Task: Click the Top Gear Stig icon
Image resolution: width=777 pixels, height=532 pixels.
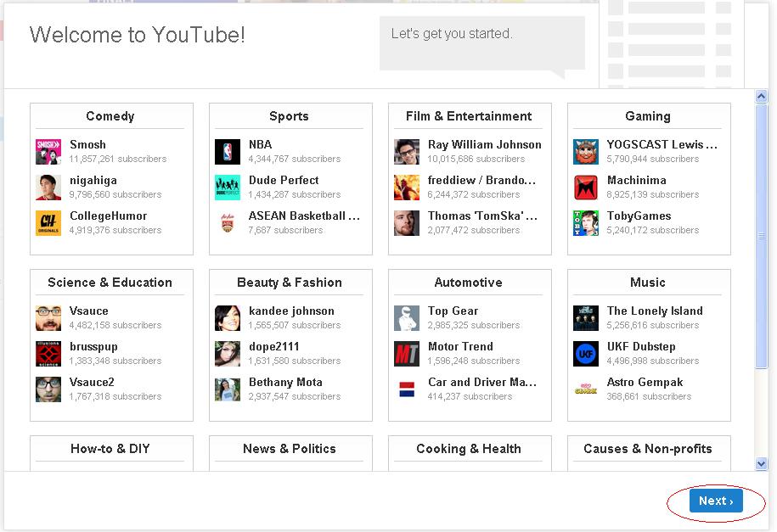Action: pos(406,317)
